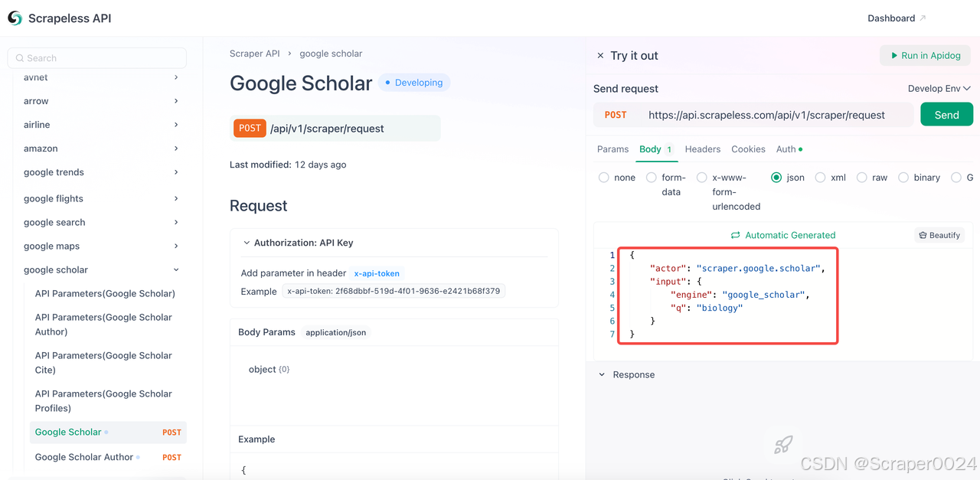
Task: Select Google Scholar POST endpoint in sidebar
Action: pos(108,433)
